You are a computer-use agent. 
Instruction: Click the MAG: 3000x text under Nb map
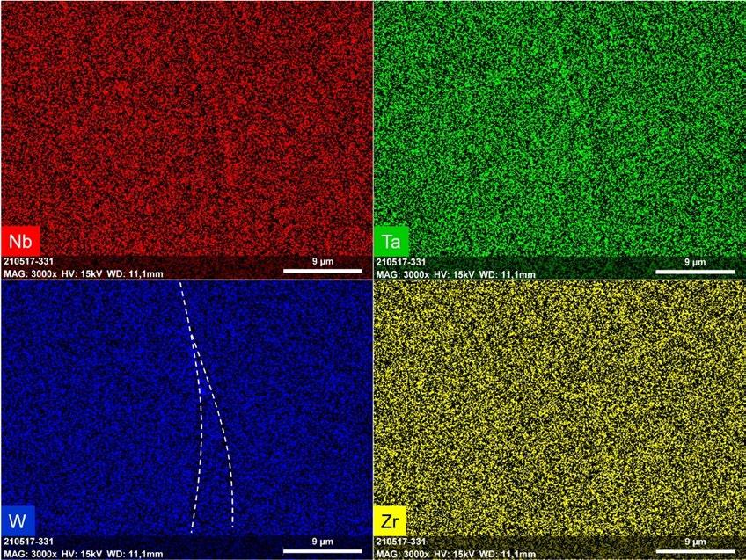30,273
